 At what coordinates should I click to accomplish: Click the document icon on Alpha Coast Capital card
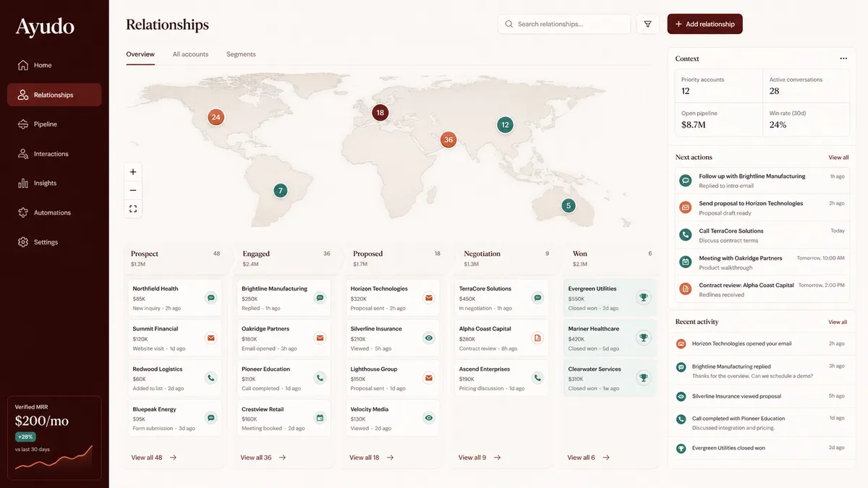point(537,338)
